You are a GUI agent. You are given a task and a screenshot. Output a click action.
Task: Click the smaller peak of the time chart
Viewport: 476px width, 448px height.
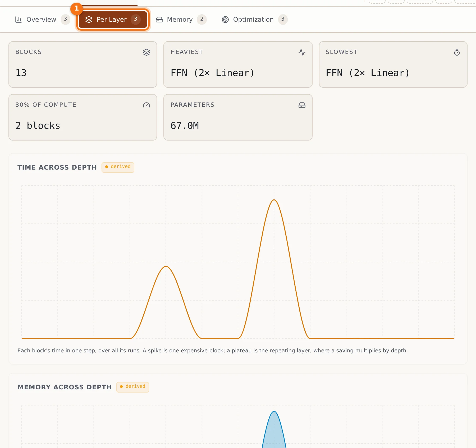pyautogui.click(x=166, y=267)
